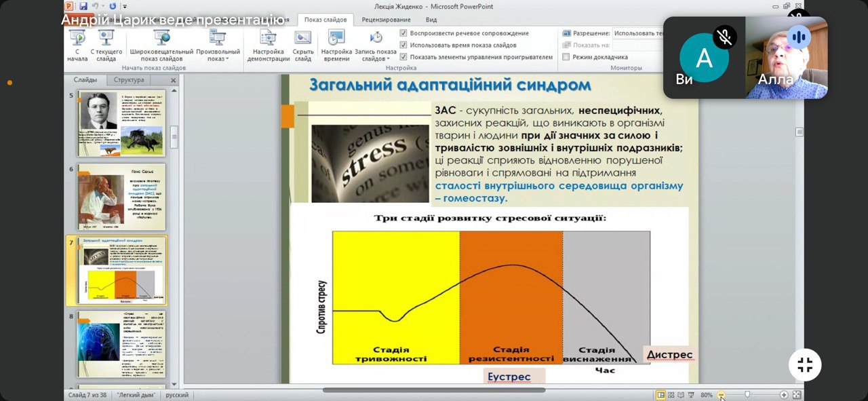The width and height of the screenshot is (868, 401).
Task: Exit fullscreen on the meeting overlay
Action: pos(805,365)
